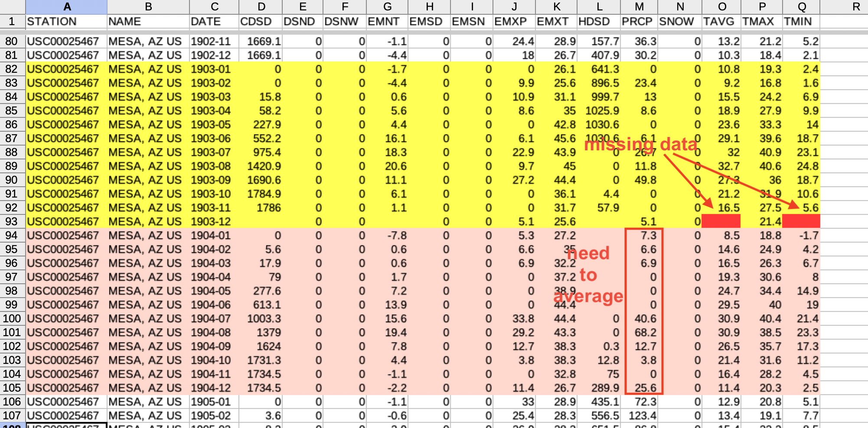Select row 93 header
The height and width of the screenshot is (428, 868).
pyautogui.click(x=12, y=221)
